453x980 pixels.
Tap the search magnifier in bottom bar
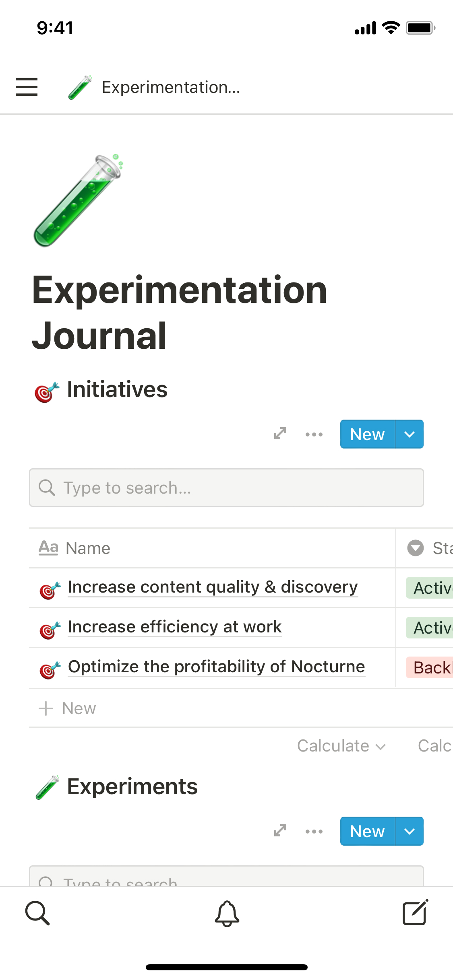coord(37,913)
